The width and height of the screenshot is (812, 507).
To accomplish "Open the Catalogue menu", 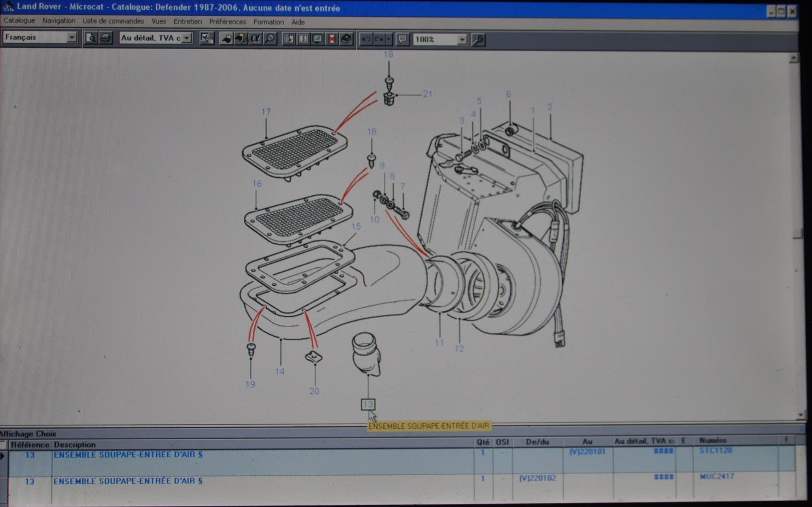I will pyautogui.click(x=19, y=20).
